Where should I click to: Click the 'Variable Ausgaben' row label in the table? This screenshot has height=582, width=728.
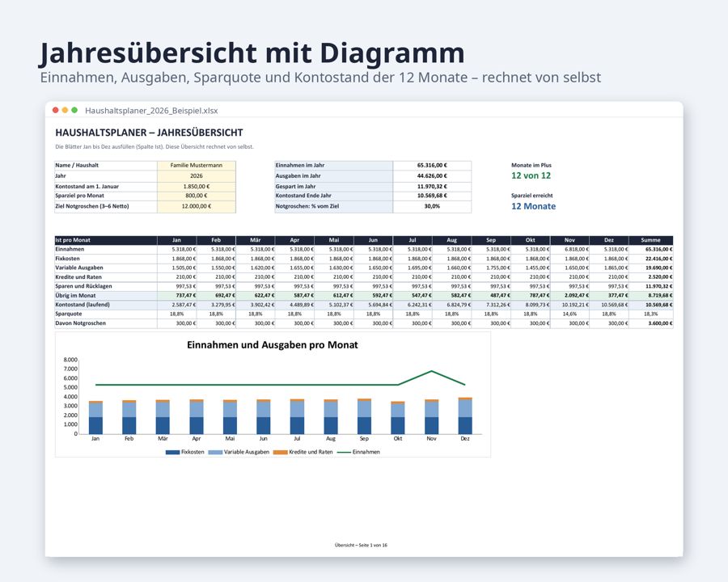(79, 268)
